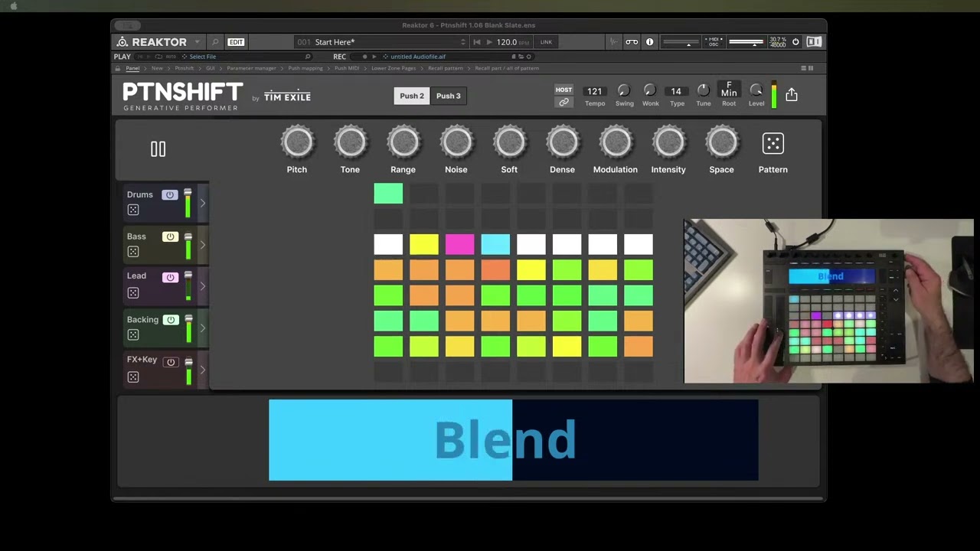Viewport: 980px width, 551px height.
Task: Randomize the Backing track with its dice icon
Action: click(x=133, y=335)
